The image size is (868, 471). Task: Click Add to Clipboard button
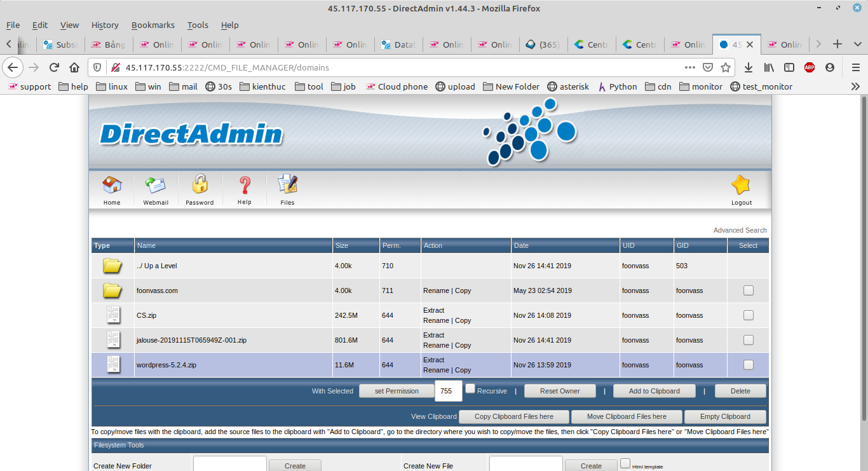click(654, 391)
